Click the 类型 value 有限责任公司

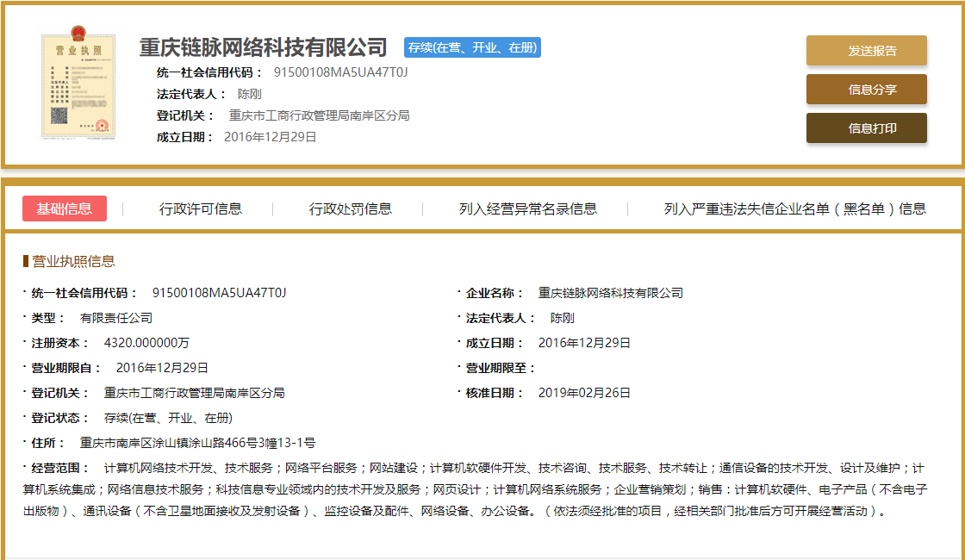point(116,318)
